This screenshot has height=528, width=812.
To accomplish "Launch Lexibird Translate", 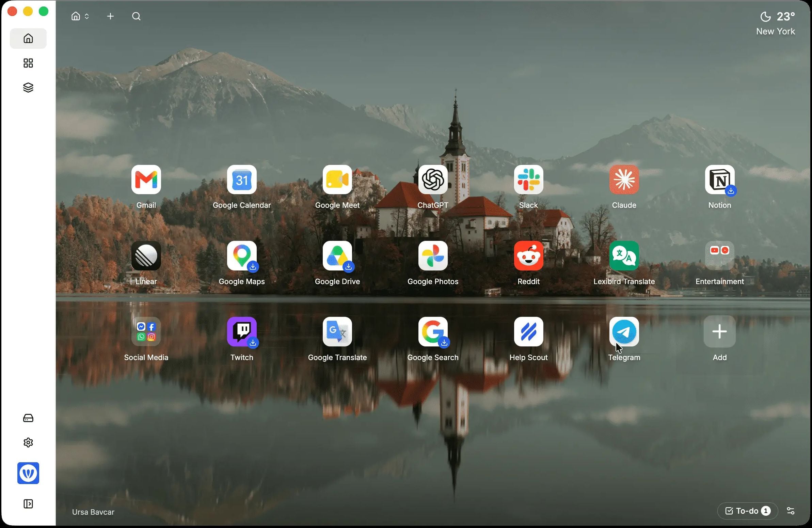I will click(624, 255).
